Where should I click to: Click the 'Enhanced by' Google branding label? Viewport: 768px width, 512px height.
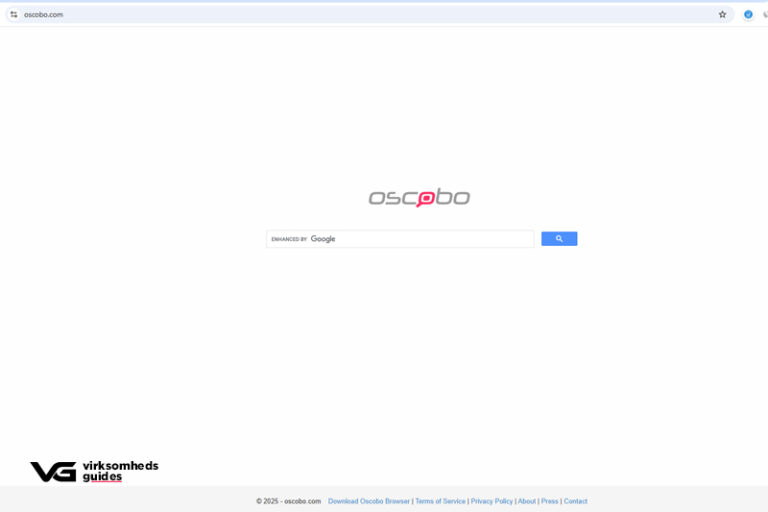[303, 239]
